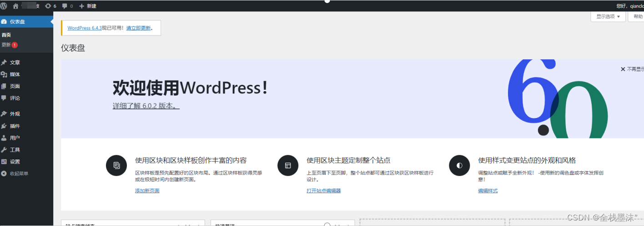Viewport: 644px width, 226px height.
Task: Click the speech bubble icon for 评论
Action: [4, 98]
